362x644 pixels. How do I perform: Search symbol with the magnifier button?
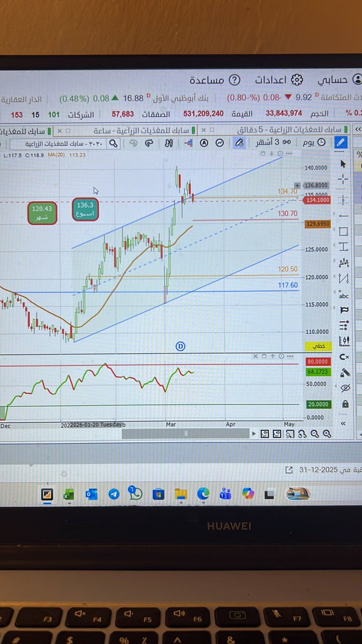tap(113, 143)
